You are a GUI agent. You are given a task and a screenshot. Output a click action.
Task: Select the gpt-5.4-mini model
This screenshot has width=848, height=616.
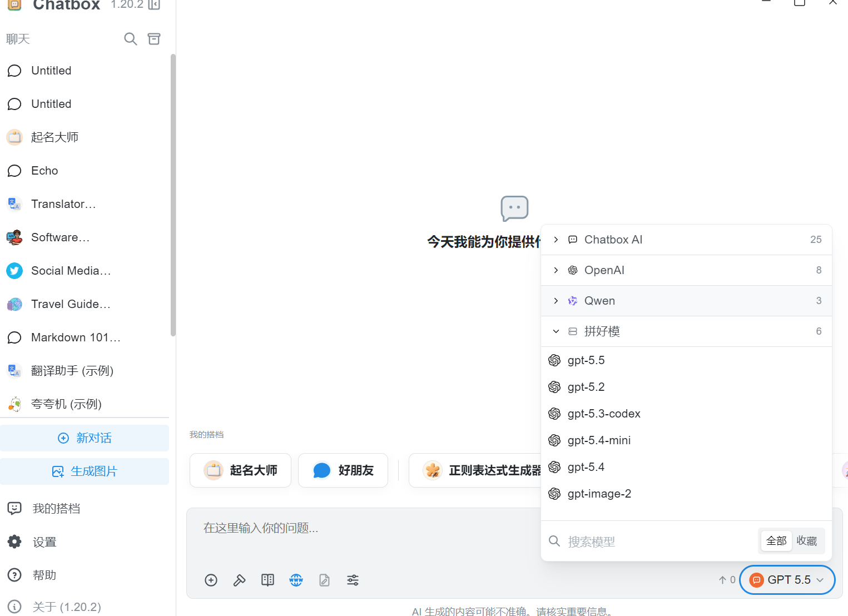pyautogui.click(x=686, y=440)
